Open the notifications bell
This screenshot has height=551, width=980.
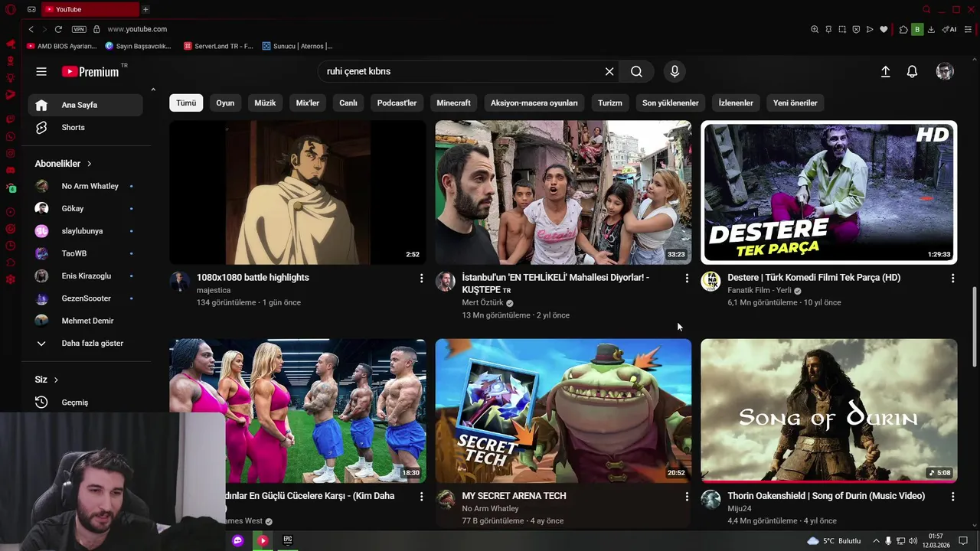coord(912,71)
